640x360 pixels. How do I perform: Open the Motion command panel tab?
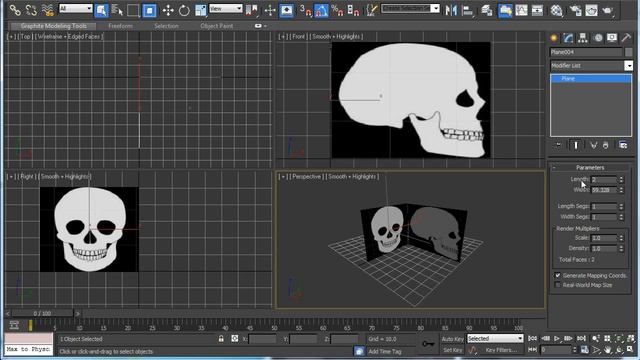click(598, 38)
